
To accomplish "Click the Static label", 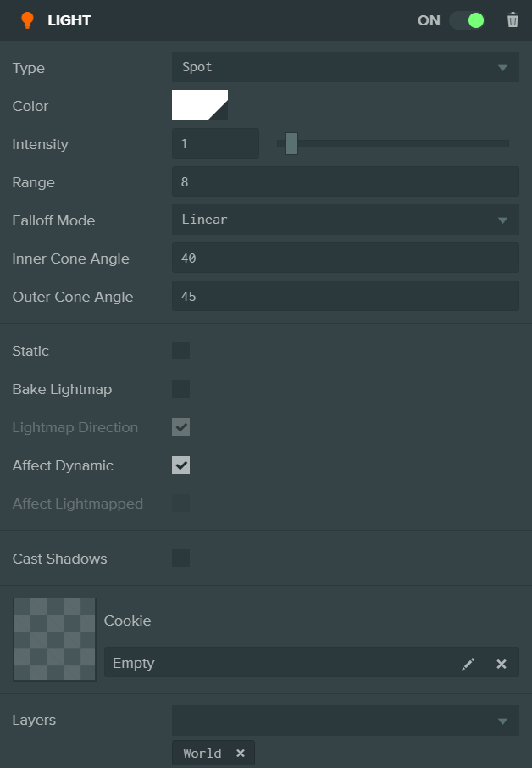I will (x=30, y=351).
